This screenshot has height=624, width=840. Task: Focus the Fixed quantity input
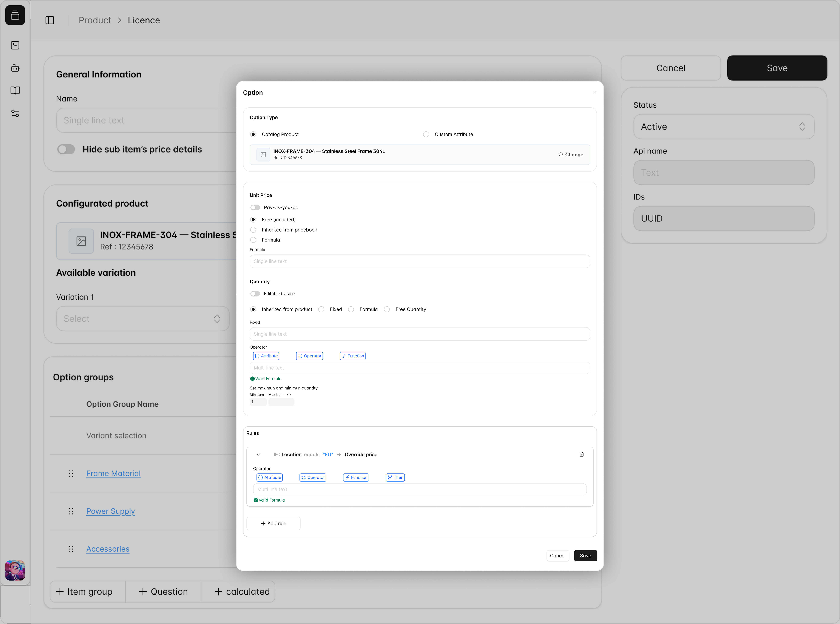(420, 334)
